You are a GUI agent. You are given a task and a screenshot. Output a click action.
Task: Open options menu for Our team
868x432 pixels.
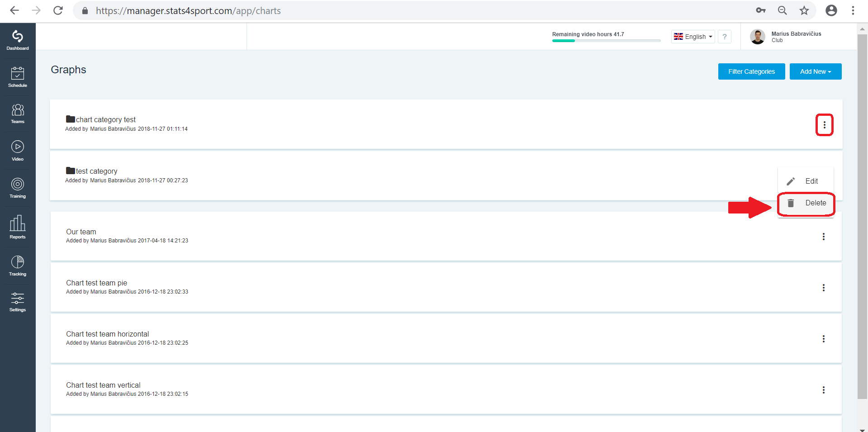[823, 237]
